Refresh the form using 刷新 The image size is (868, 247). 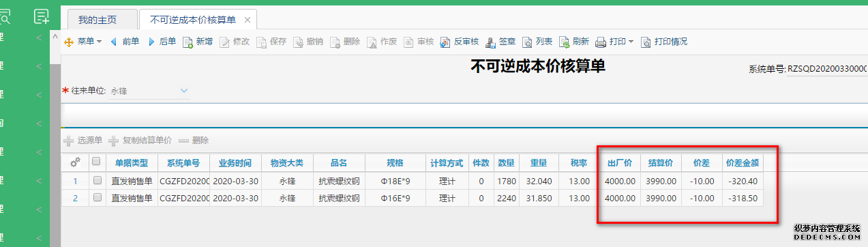coord(574,42)
